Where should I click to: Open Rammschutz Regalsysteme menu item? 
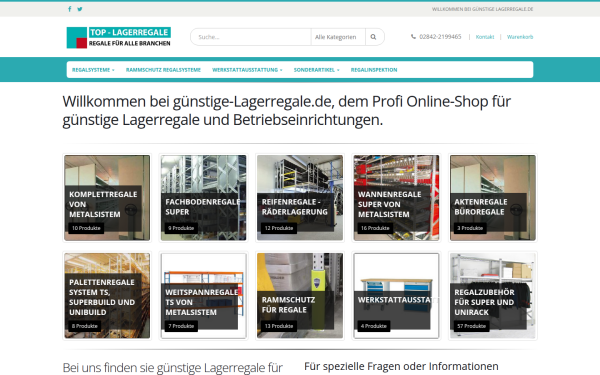tap(163, 70)
